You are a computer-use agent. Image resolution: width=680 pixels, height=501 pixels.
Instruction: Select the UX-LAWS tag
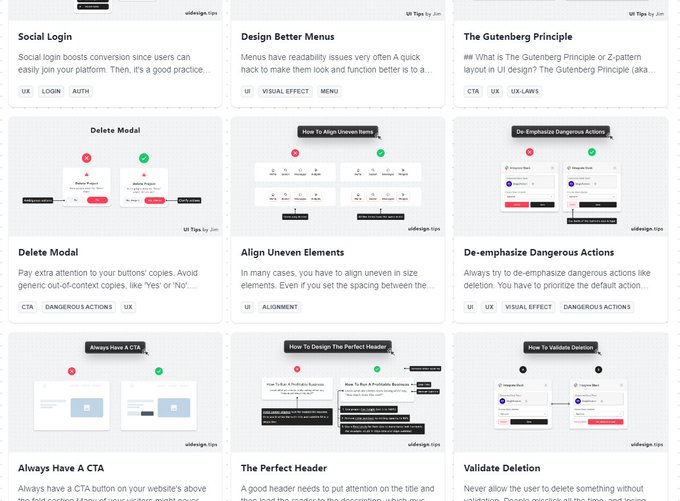click(x=525, y=91)
